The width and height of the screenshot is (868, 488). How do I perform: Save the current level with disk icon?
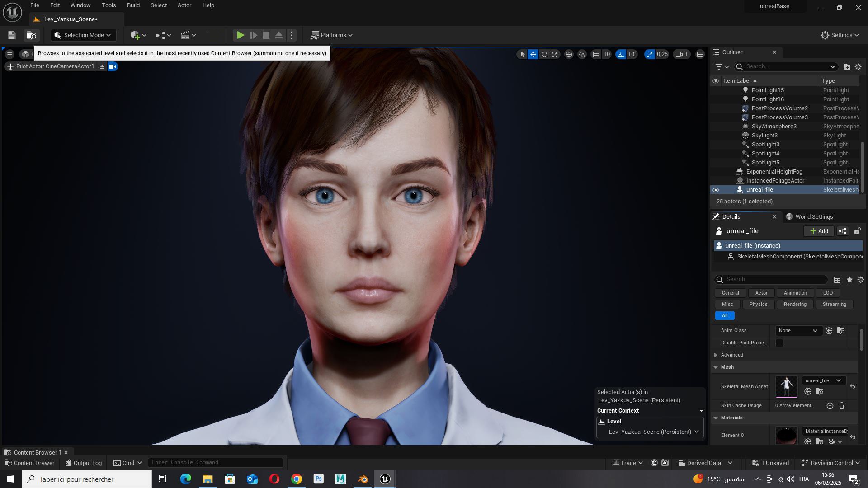pos(12,35)
